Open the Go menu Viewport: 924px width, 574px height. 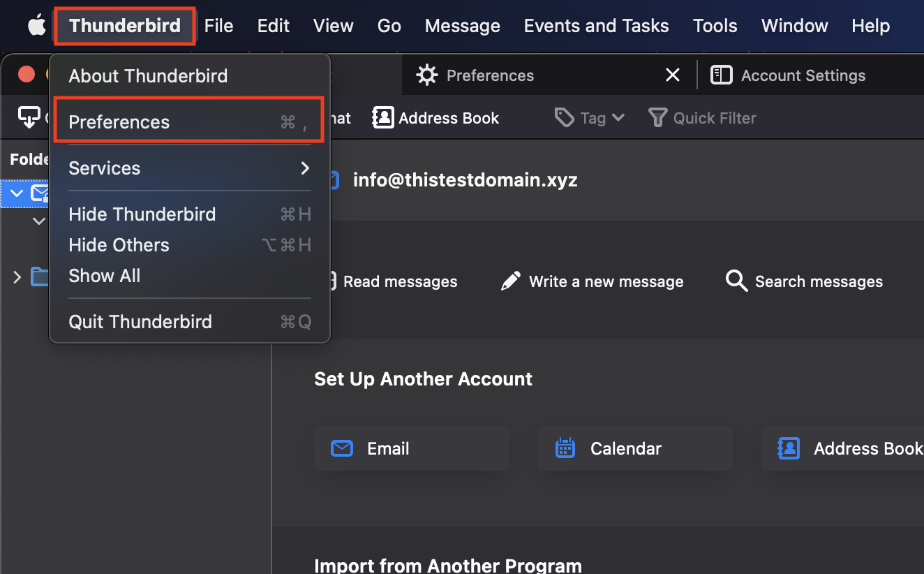pos(389,27)
